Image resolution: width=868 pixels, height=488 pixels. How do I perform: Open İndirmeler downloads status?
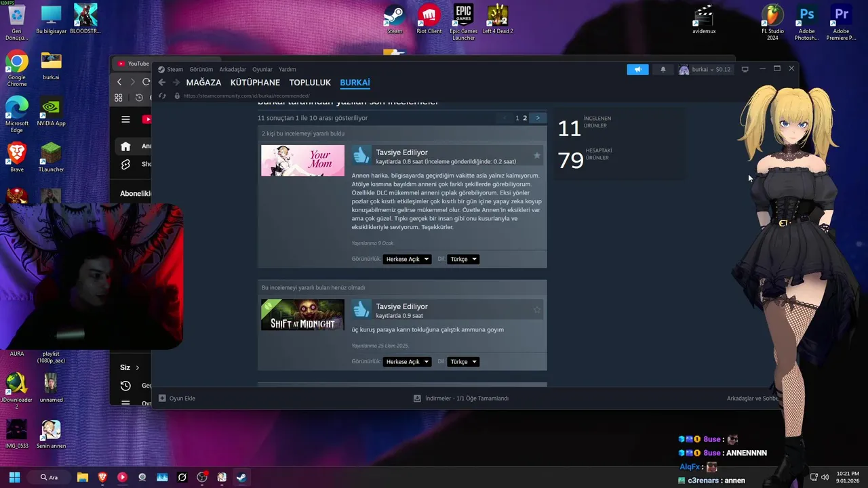[x=461, y=398]
